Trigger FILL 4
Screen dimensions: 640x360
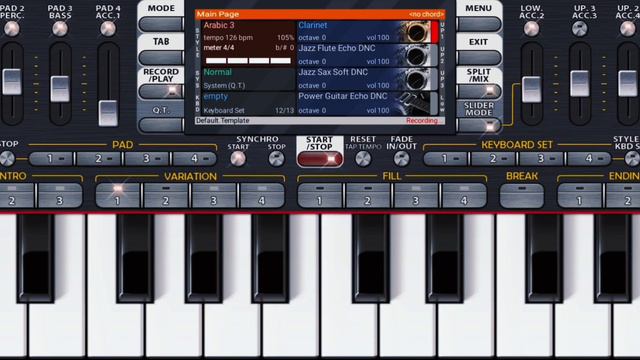click(464, 196)
